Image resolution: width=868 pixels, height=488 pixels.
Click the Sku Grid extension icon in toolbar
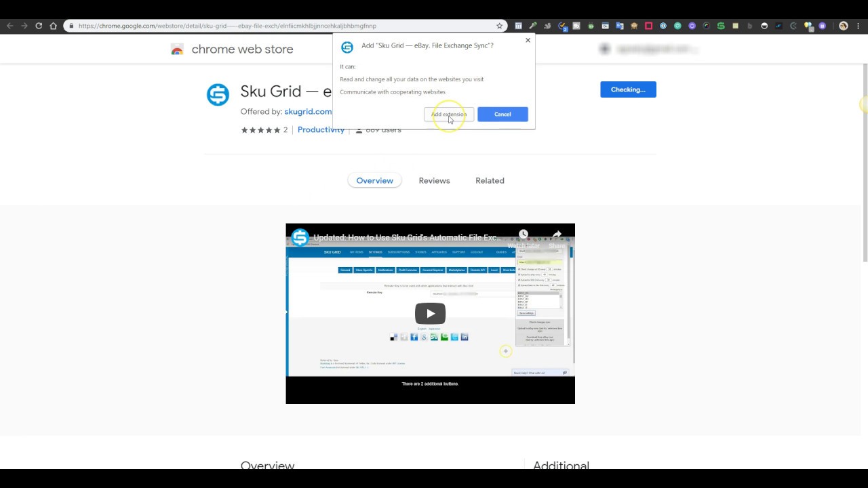pos(720,26)
